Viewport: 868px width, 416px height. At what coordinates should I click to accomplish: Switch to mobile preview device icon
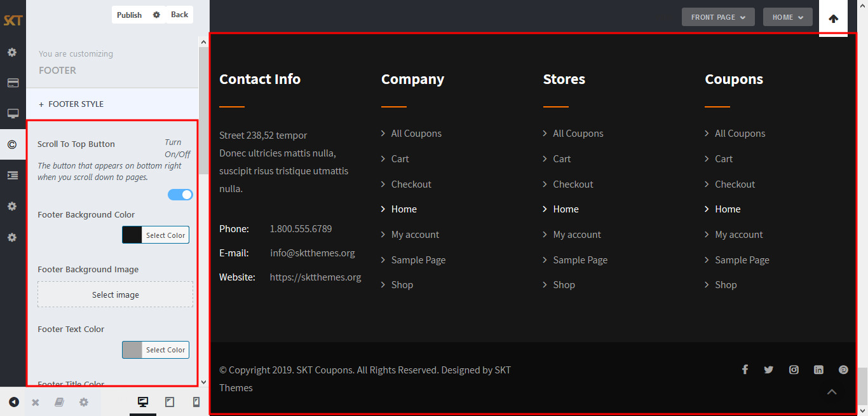coord(196,402)
